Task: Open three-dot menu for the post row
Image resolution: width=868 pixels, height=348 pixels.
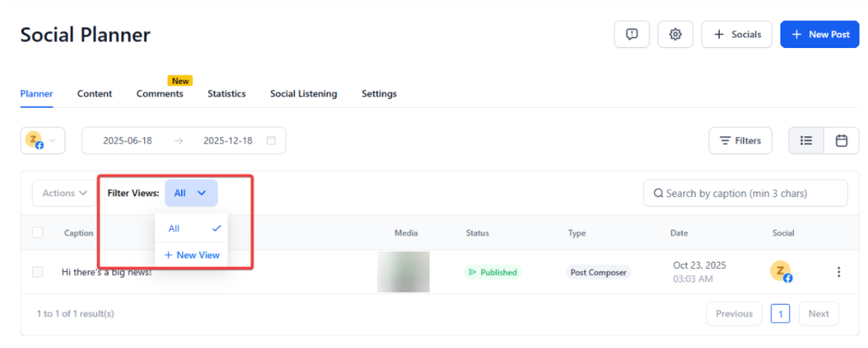Action: 839,272
